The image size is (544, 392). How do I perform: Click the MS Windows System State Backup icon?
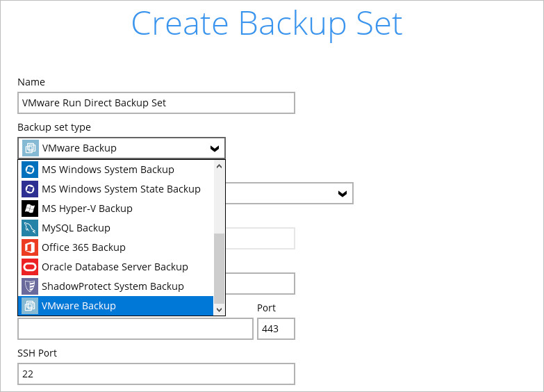click(30, 189)
